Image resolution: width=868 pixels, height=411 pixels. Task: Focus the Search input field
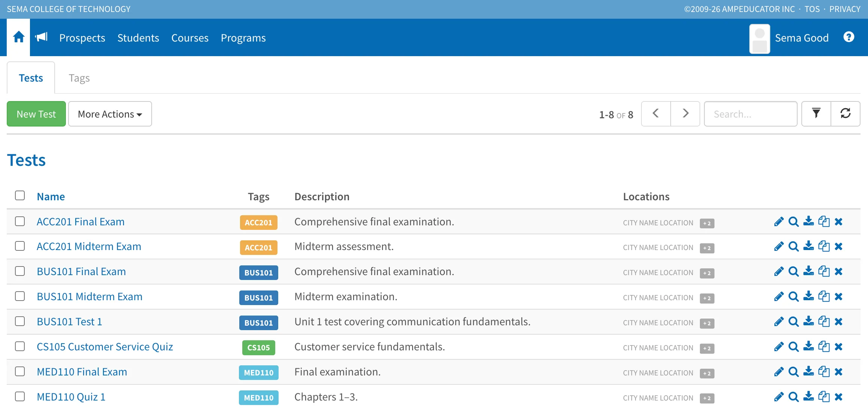[751, 114]
